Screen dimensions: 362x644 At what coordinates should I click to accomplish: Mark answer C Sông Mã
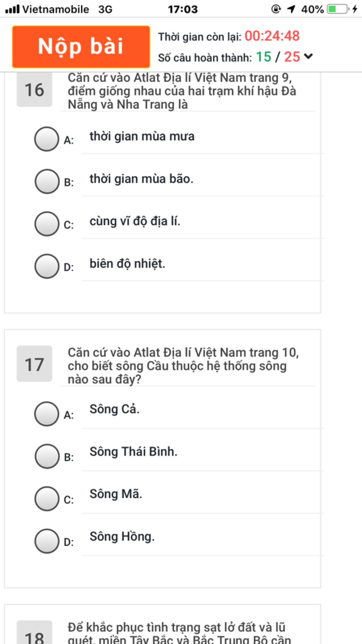(x=47, y=499)
